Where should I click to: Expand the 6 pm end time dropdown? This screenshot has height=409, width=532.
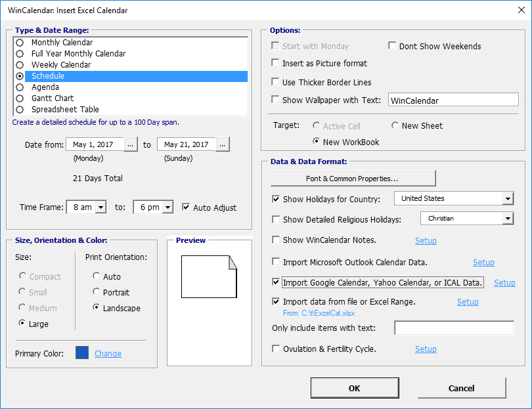point(167,207)
